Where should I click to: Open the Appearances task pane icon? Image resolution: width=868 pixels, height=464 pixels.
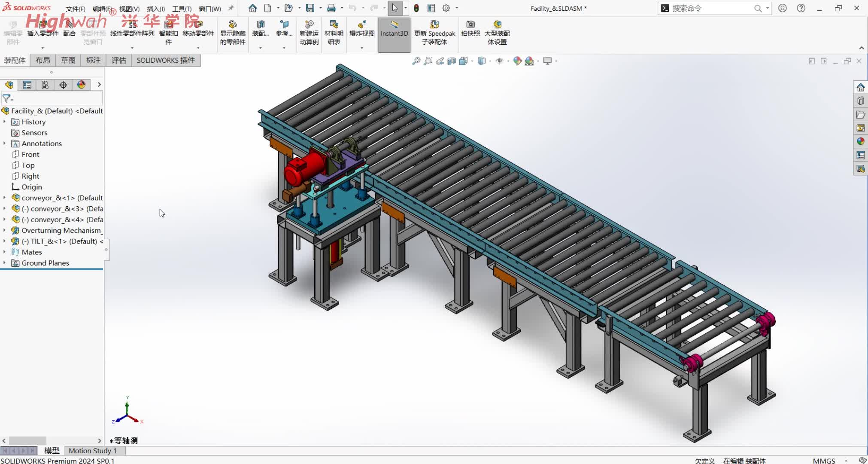[860, 141]
